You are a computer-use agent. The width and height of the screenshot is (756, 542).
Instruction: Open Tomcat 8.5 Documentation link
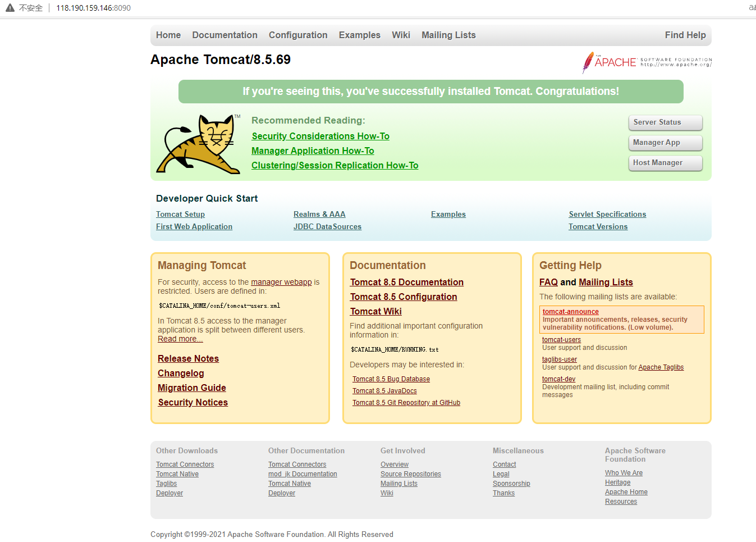point(407,282)
